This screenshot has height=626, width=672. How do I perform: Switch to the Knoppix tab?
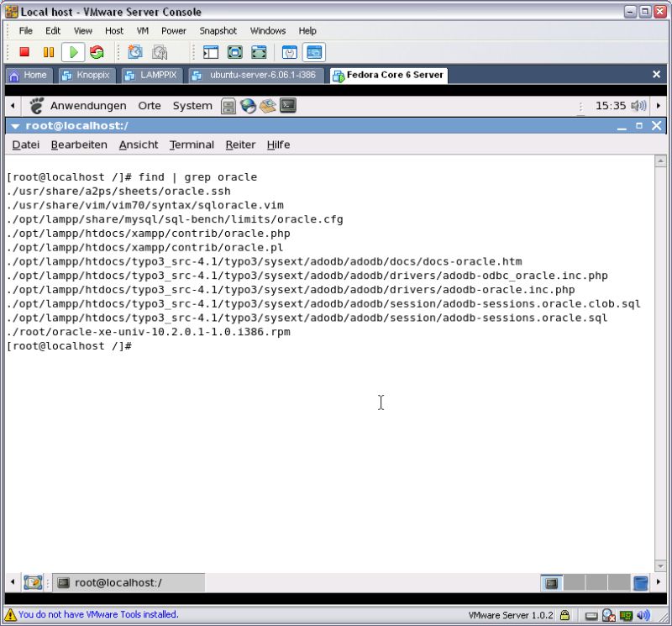click(x=87, y=75)
